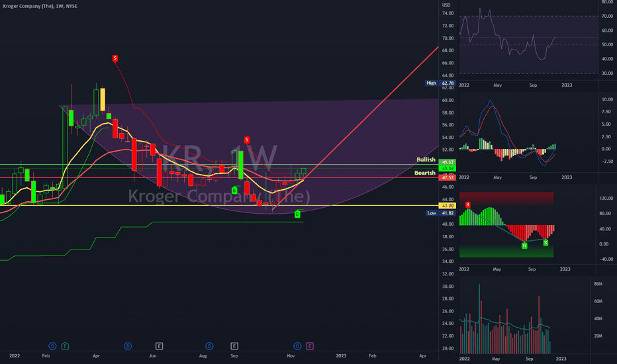Image resolution: width=617 pixels, height=364 pixels.
Task: Click Nov on the main time axis
Action: coord(291,356)
